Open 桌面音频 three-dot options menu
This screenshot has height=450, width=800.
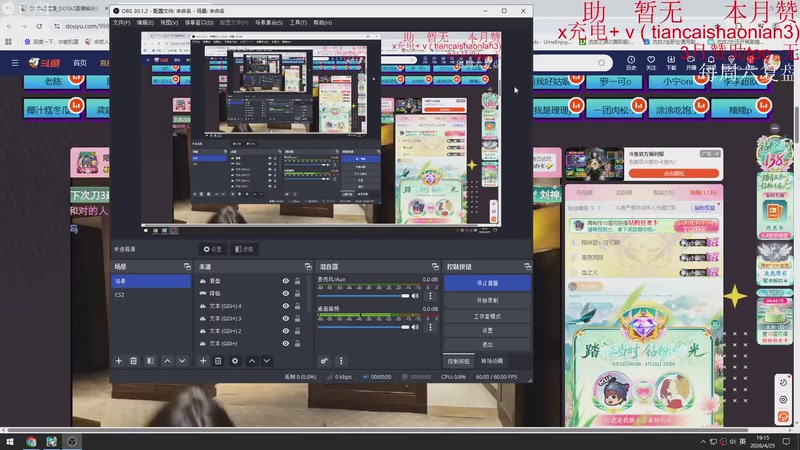coord(430,327)
